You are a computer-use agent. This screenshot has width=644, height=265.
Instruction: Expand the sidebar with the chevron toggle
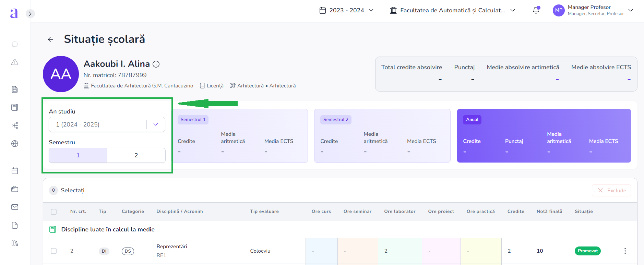(x=30, y=14)
